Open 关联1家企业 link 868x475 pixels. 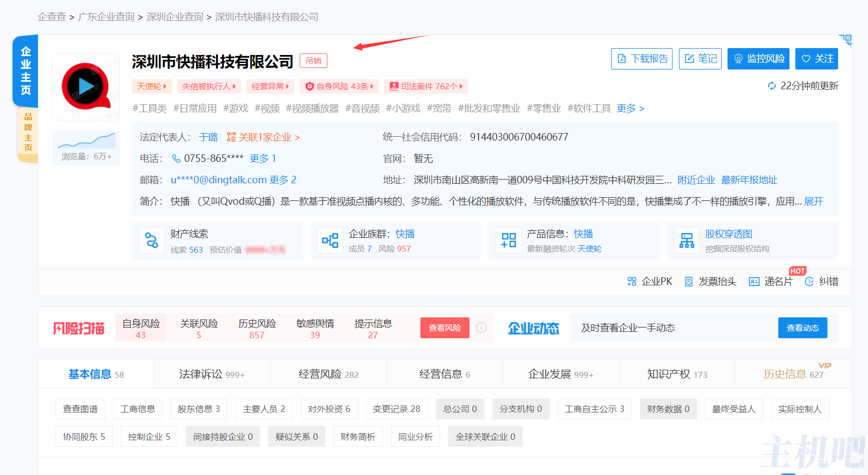pos(263,137)
